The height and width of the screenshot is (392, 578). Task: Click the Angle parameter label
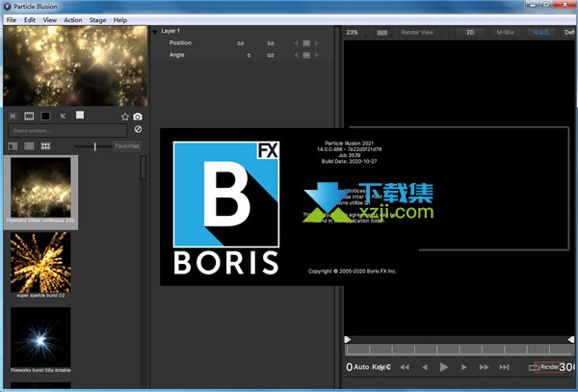[176, 55]
